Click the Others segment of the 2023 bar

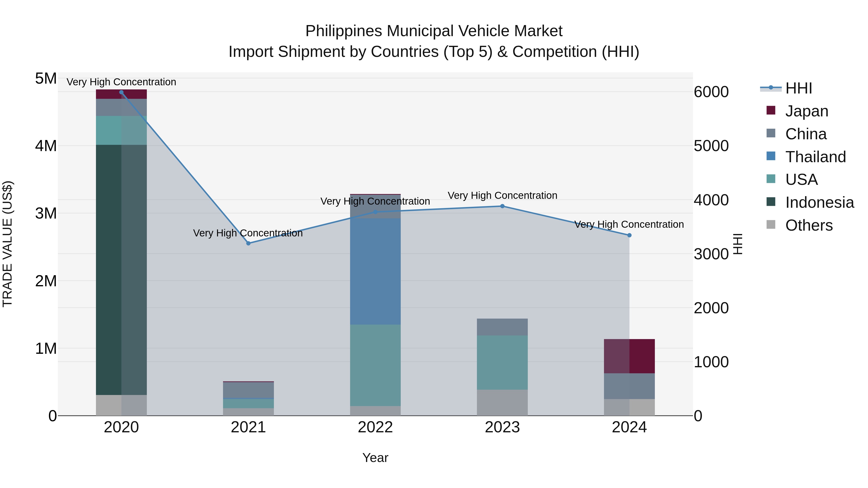[x=502, y=403]
